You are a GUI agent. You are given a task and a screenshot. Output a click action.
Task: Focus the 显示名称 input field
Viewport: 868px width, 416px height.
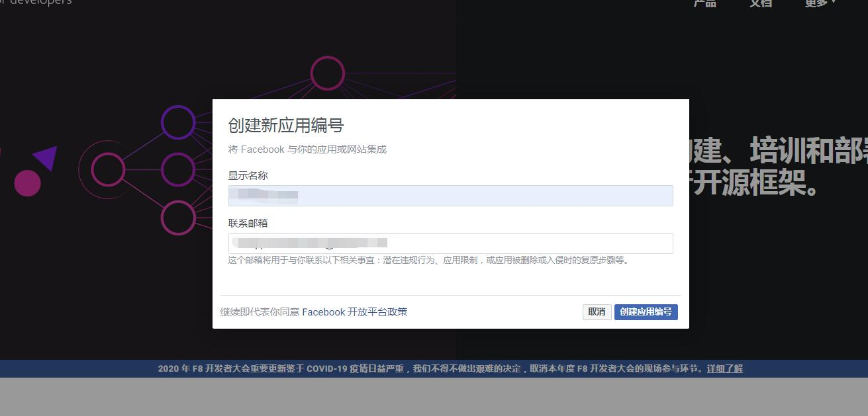tap(450, 196)
